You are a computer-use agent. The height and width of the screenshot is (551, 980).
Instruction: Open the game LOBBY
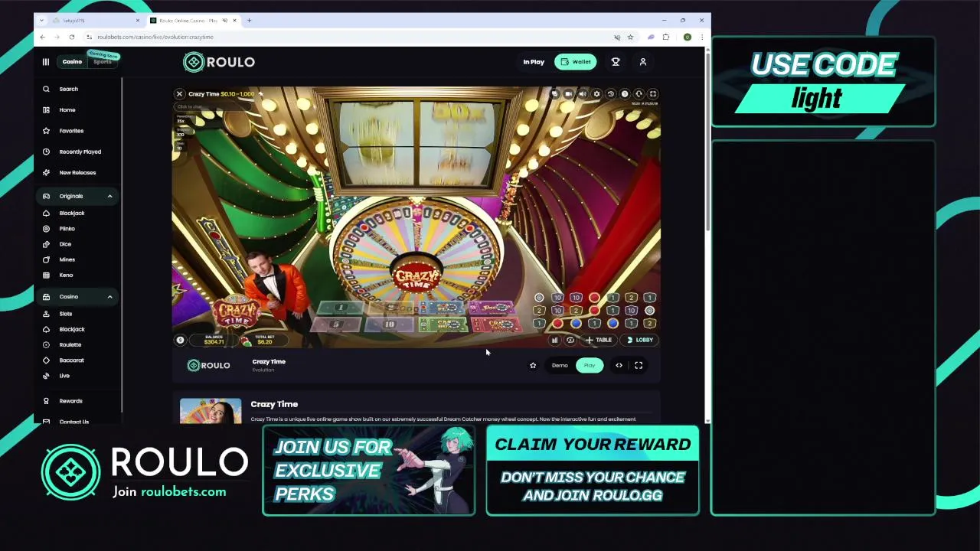[x=640, y=341]
